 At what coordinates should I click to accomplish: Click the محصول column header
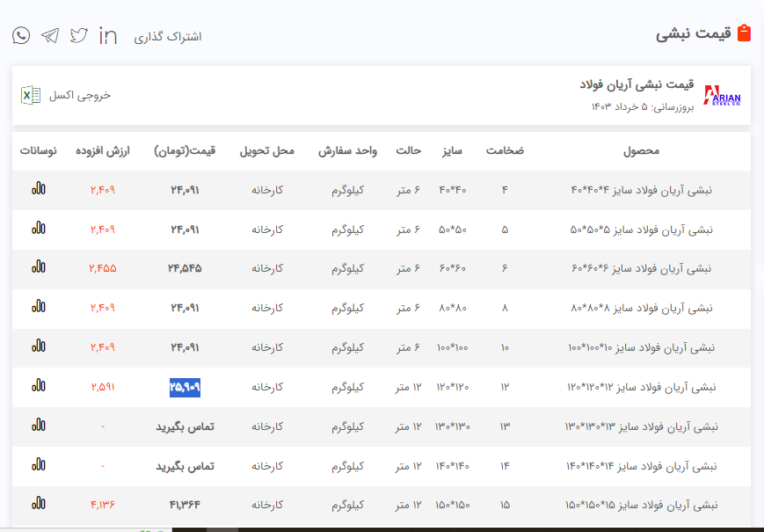tap(641, 151)
